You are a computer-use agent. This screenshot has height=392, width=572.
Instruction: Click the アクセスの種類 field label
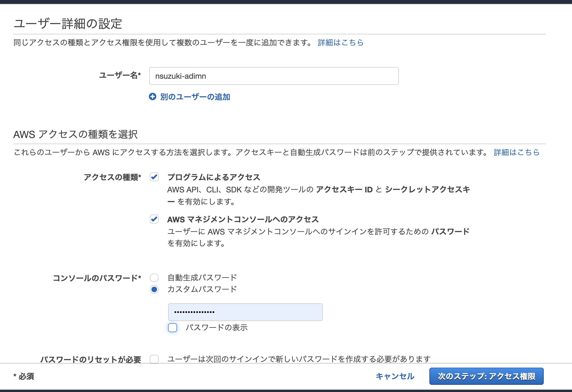tap(112, 177)
